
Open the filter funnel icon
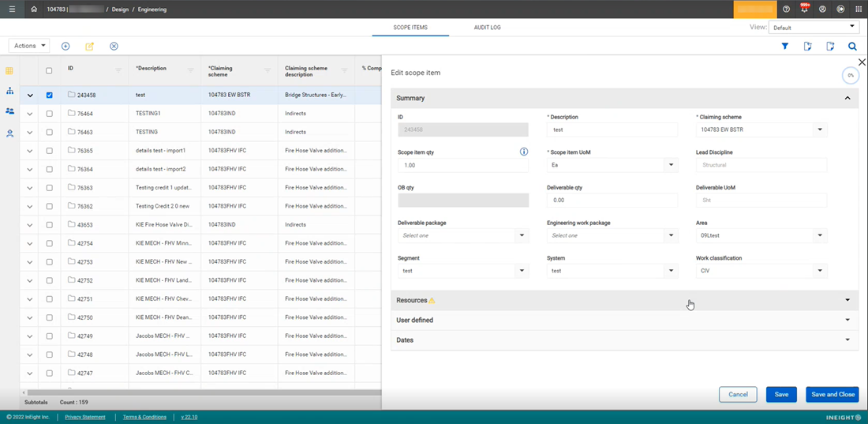point(785,47)
